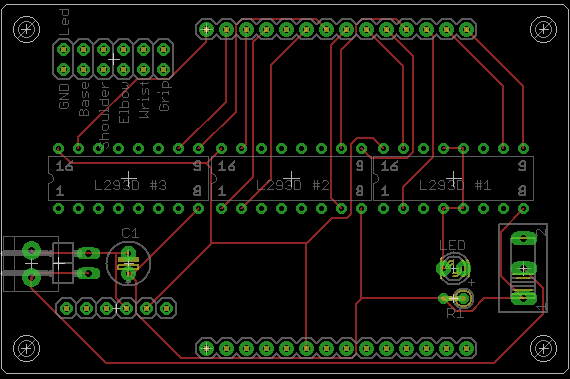Click the top-left mounting hole
Viewport: 570px width, 379px height.
click(27, 29)
